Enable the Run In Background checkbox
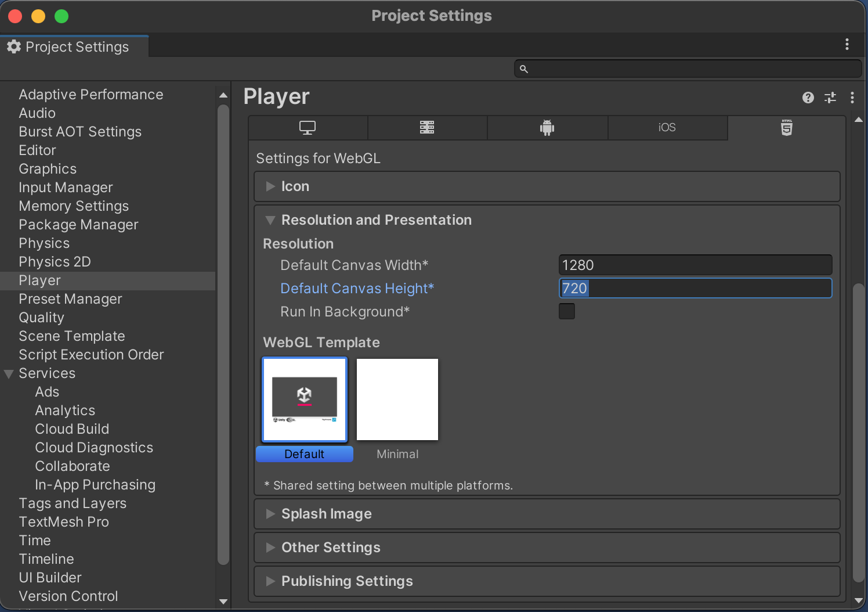 [566, 311]
